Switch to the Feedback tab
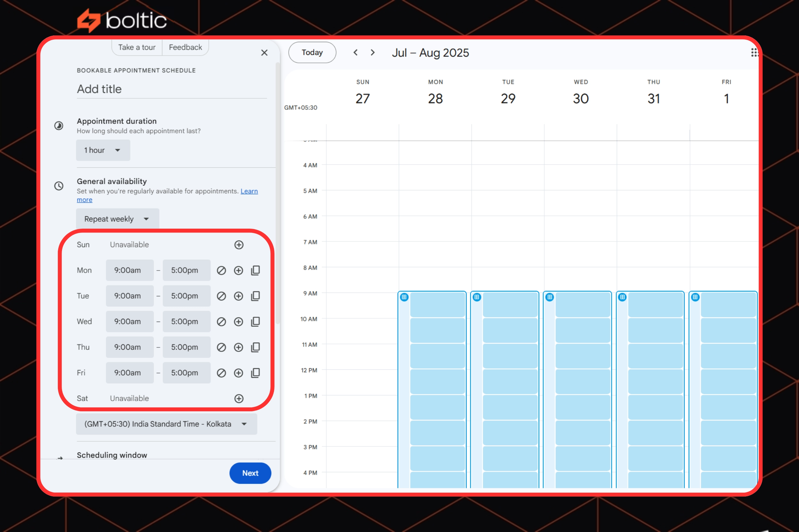 coord(185,47)
